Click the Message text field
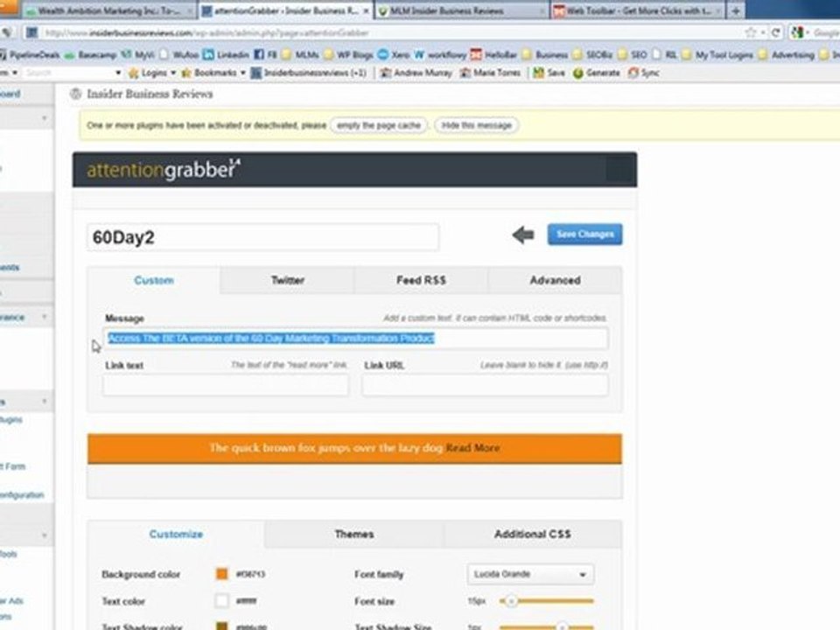This screenshot has height=630, width=840. 356,339
